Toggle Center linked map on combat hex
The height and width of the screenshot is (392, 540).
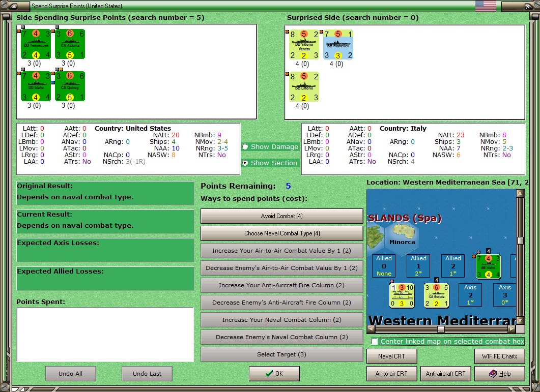tap(375, 341)
